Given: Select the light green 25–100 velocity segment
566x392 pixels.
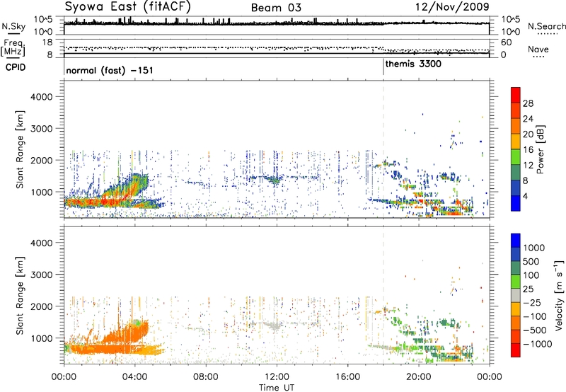Looking at the screenshot, I should (516, 282).
